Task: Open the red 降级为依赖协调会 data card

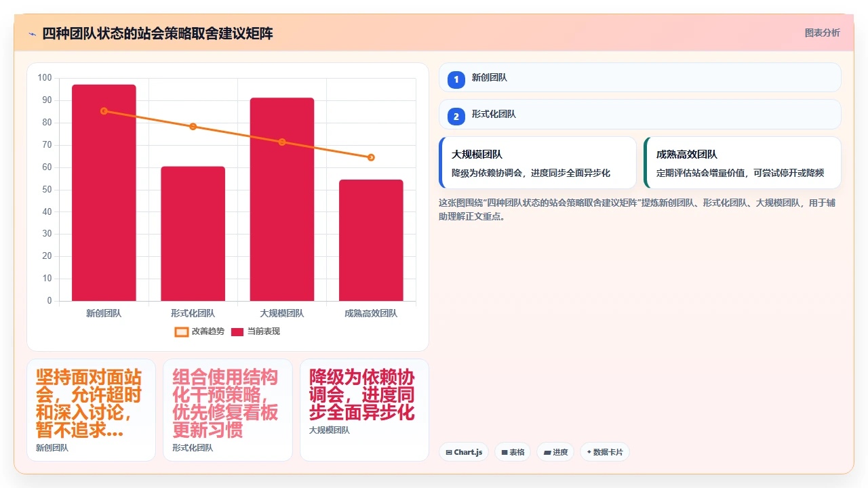Action: (x=364, y=410)
